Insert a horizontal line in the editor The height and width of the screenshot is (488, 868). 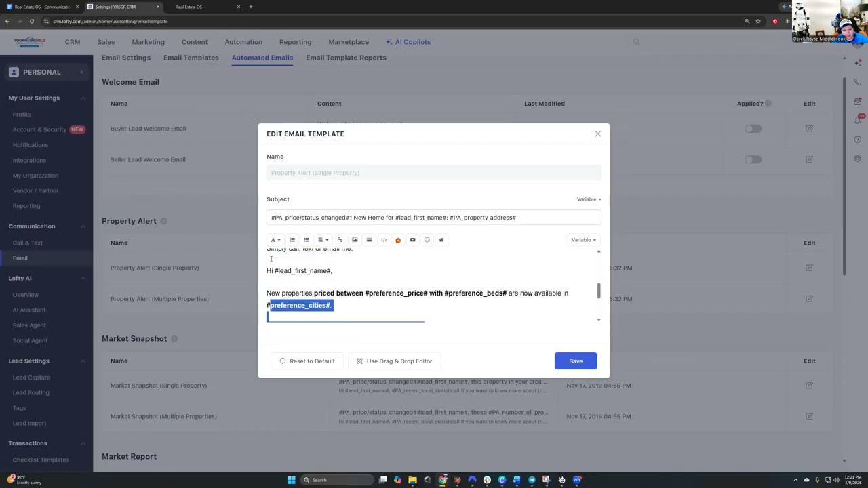[x=369, y=240]
